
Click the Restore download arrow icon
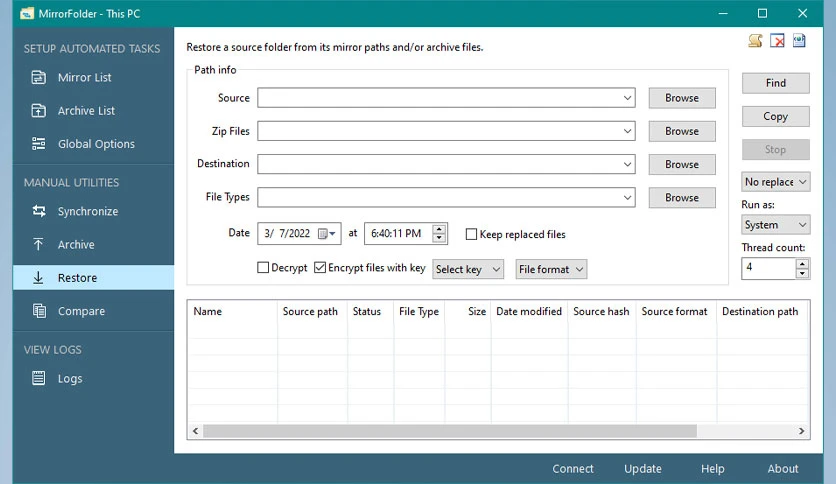38,277
